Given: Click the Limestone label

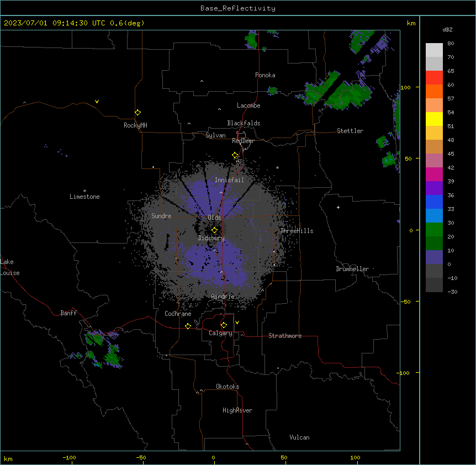Looking at the screenshot, I should point(84,197).
